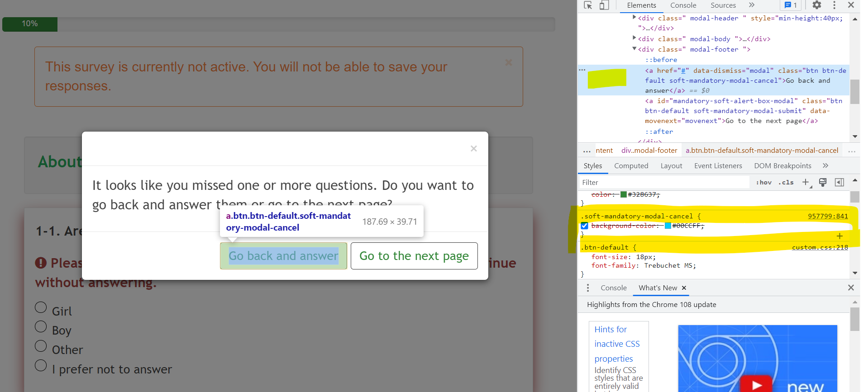
Task: Play the Chrome update video thumbnail
Action: pos(756,385)
